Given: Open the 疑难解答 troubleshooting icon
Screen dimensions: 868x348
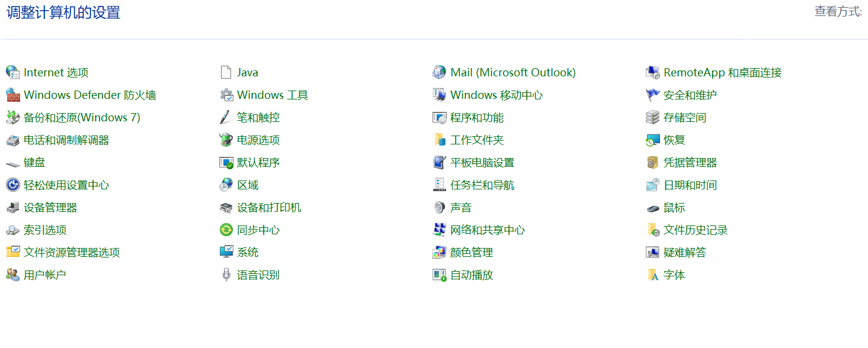Looking at the screenshot, I should pos(653,252).
